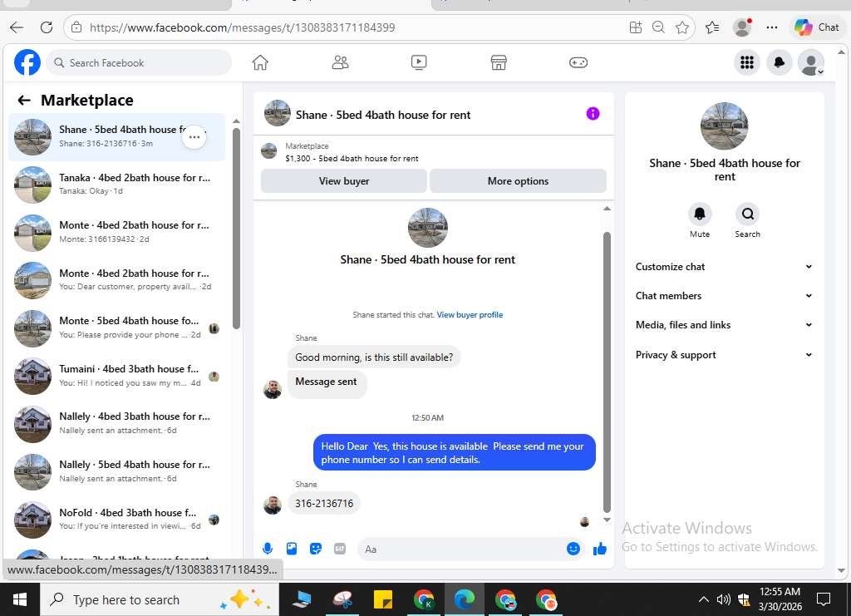Click chat list scrollbar
Screen dimensions: 851x616
click(236, 228)
